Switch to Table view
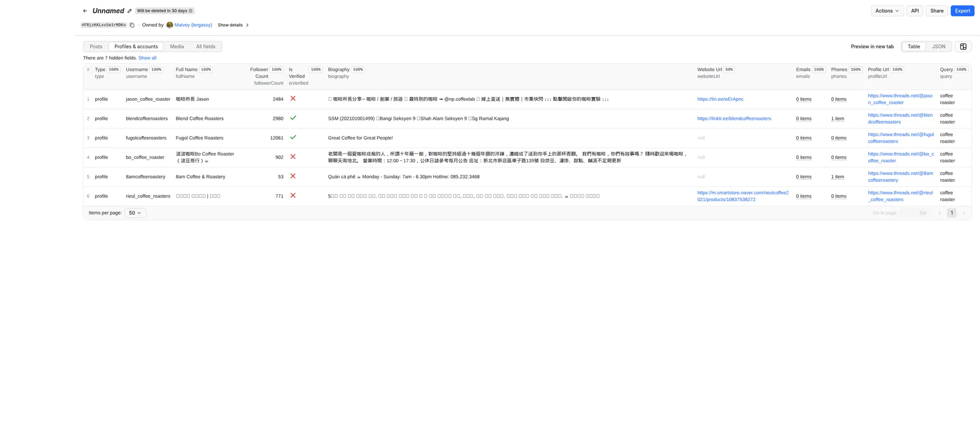 click(914, 47)
